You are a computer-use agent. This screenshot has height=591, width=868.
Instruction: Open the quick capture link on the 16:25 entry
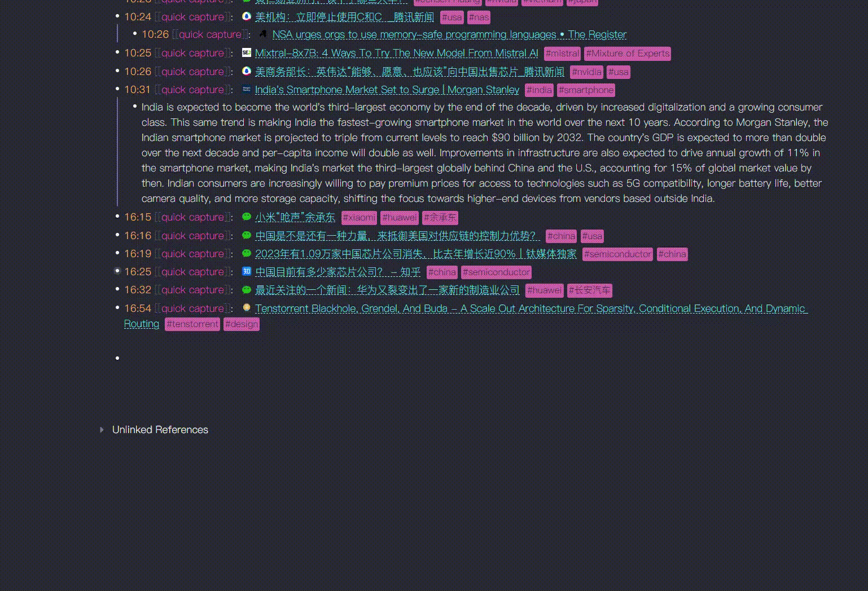[192, 272]
